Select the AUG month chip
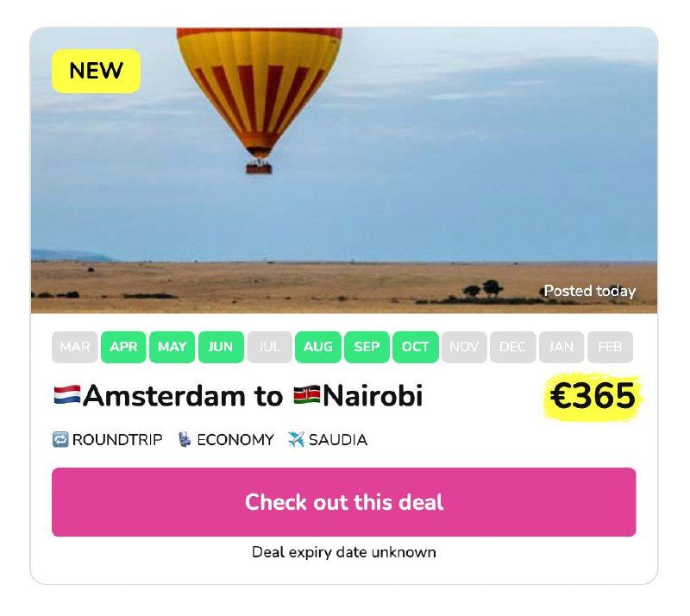This screenshot has height=616, width=690. coord(317,347)
